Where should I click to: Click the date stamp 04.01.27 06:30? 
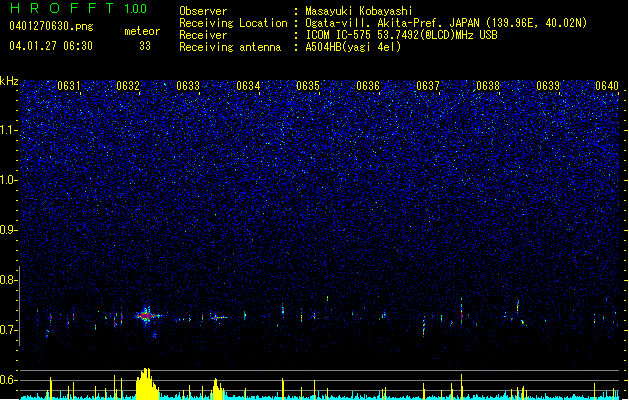coord(51,46)
